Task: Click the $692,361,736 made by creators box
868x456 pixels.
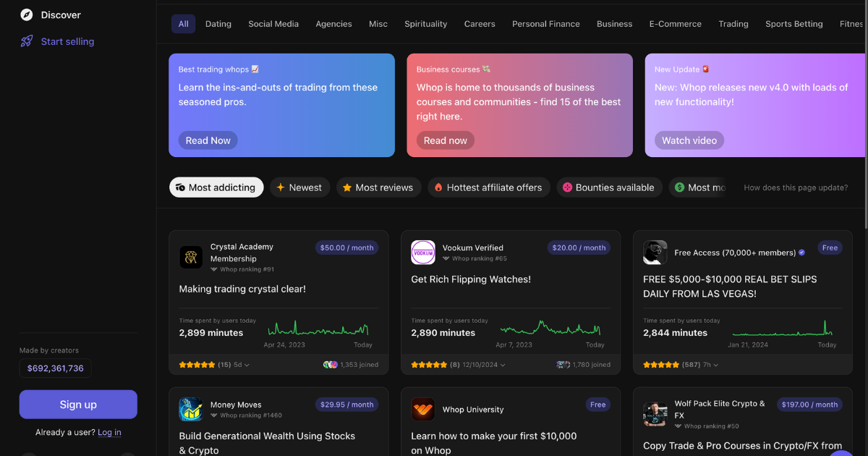Action: tap(56, 368)
